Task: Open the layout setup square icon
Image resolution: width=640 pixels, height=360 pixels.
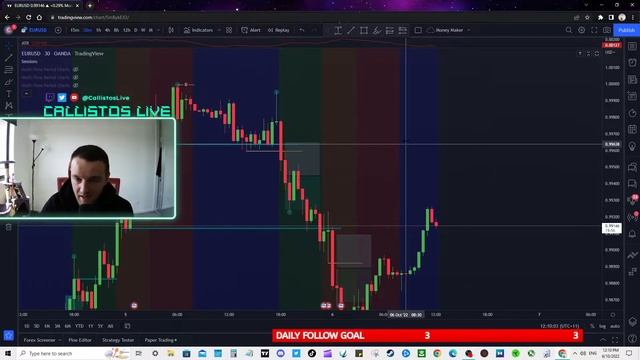Action: pos(418,30)
